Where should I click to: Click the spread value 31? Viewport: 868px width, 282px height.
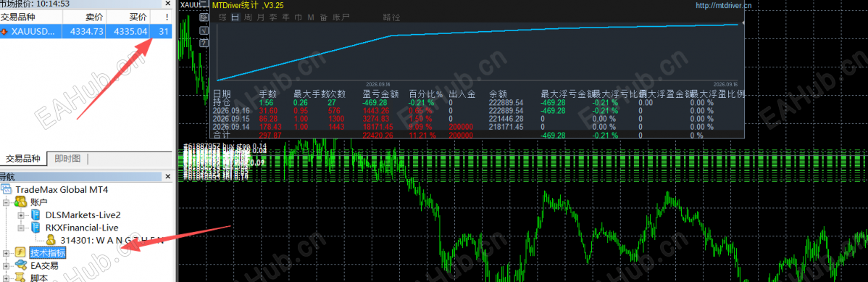[164, 32]
